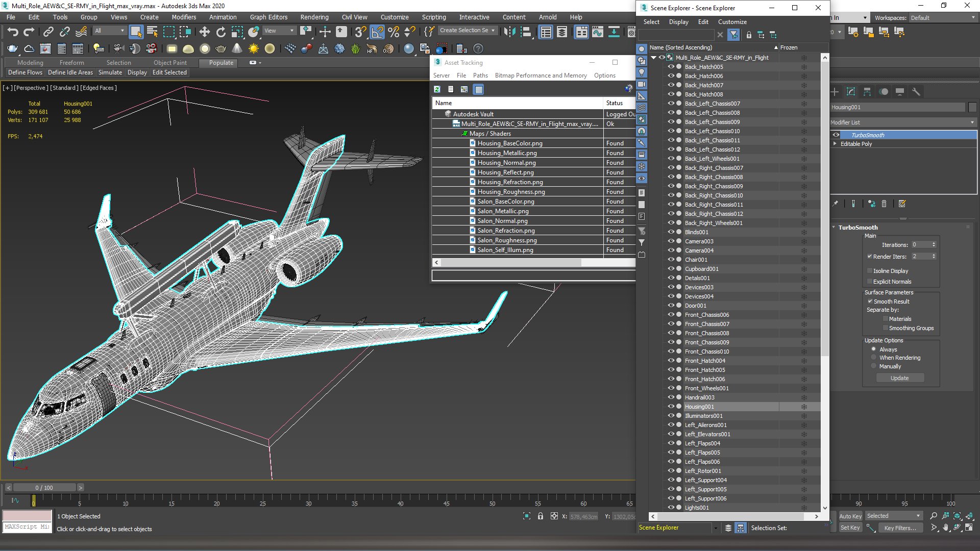Click the Set Key button
Viewport: 980px width, 551px height.
[x=850, y=528]
